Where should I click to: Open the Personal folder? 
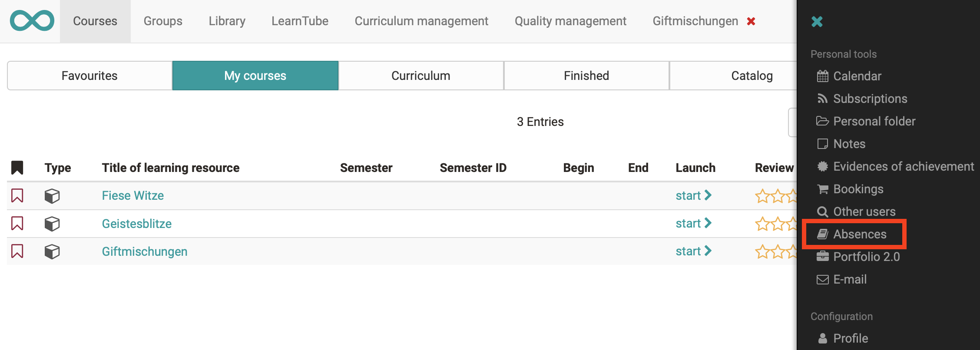[x=874, y=121]
